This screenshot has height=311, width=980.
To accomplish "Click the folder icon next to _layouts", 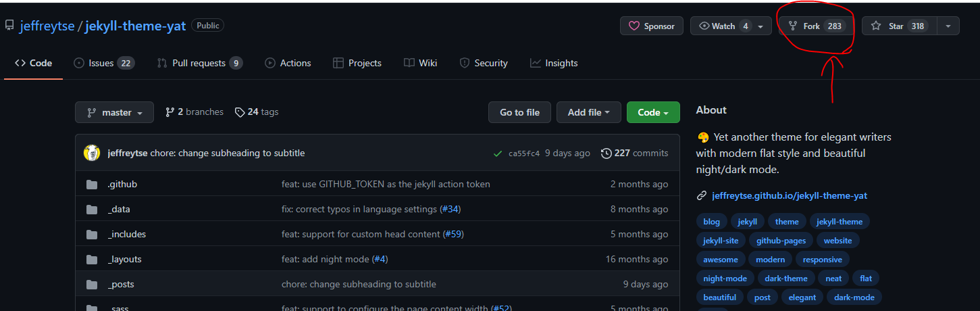I will point(92,260).
